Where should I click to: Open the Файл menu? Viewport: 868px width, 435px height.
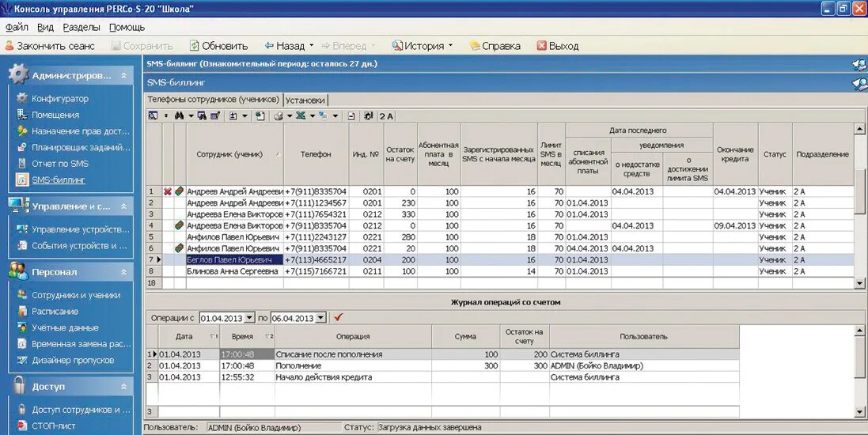17,27
